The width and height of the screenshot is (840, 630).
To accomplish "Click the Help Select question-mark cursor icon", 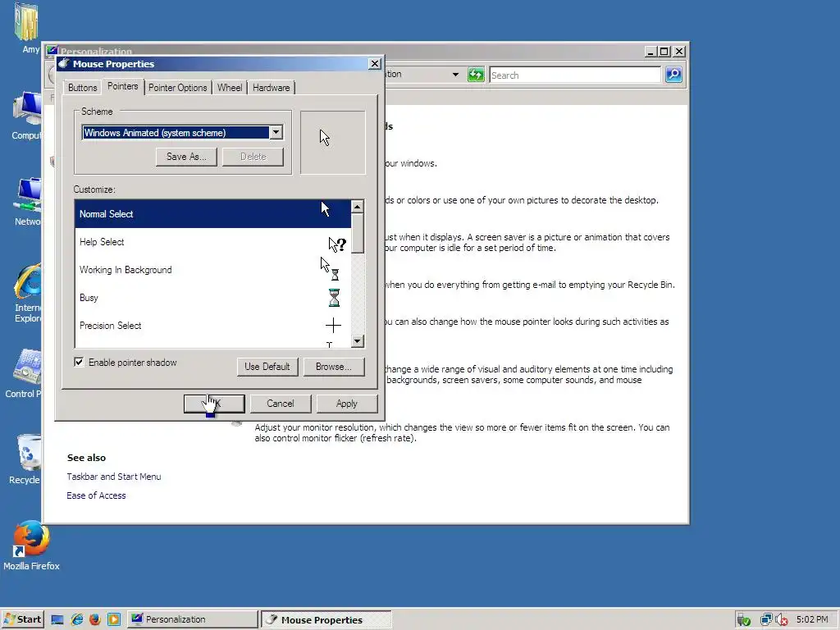I will tap(337, 244).
